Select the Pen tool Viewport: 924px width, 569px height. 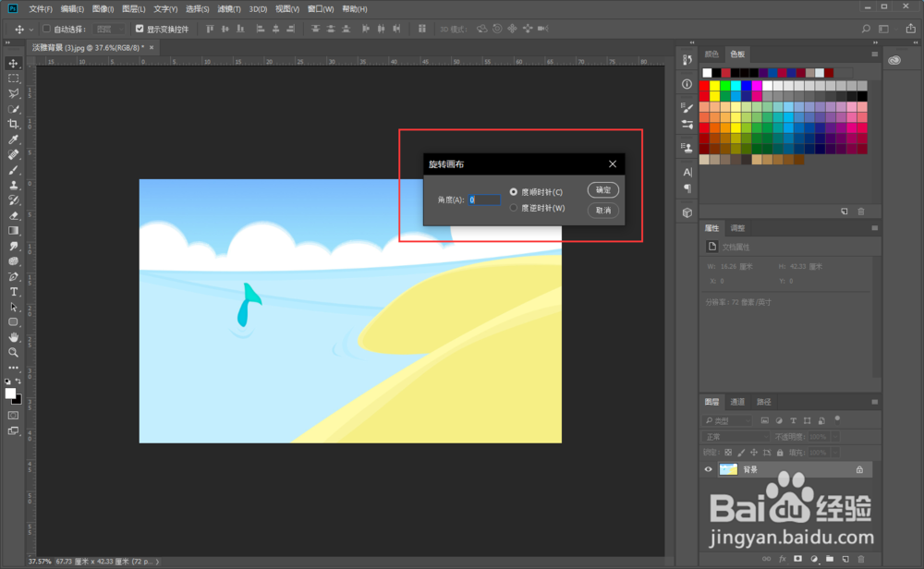[x=13, y=277]
